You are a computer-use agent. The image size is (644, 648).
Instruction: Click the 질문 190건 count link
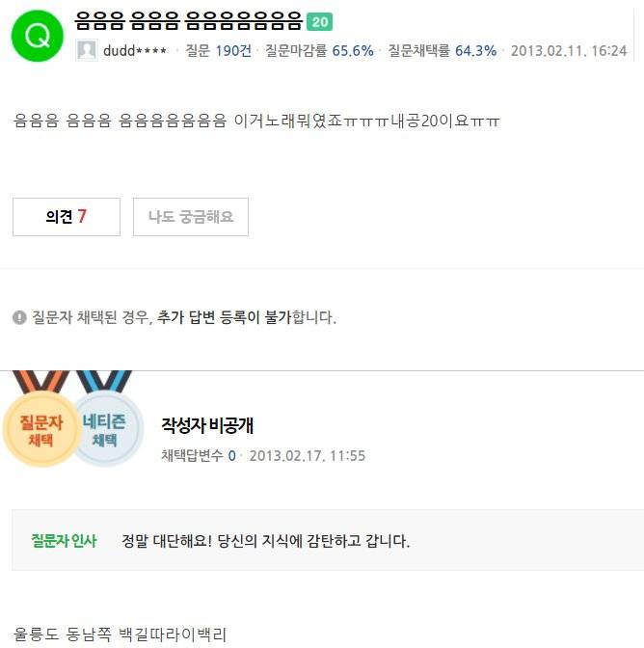219,51
